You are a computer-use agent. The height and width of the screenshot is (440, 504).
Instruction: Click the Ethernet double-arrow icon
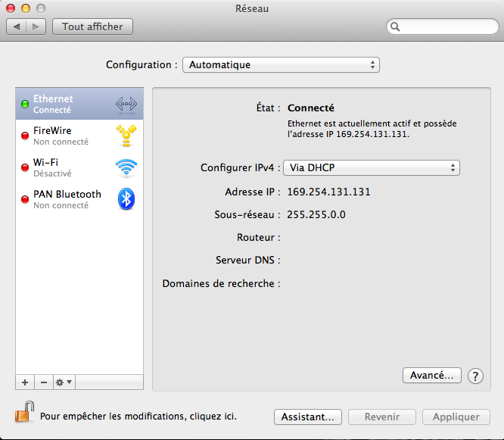126,104
